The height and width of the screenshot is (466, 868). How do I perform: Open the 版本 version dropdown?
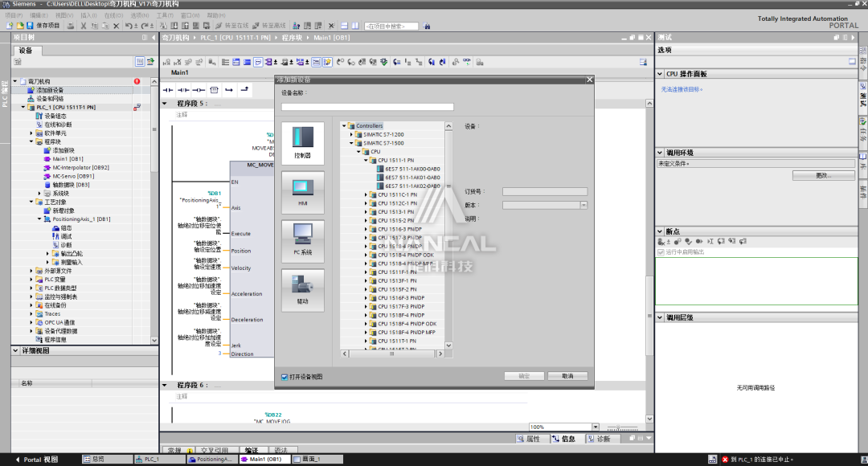(x=583, y=205)
